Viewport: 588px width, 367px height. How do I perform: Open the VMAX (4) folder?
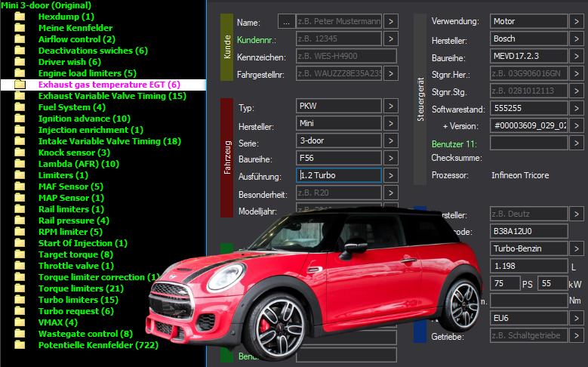[x=58, y=322]
